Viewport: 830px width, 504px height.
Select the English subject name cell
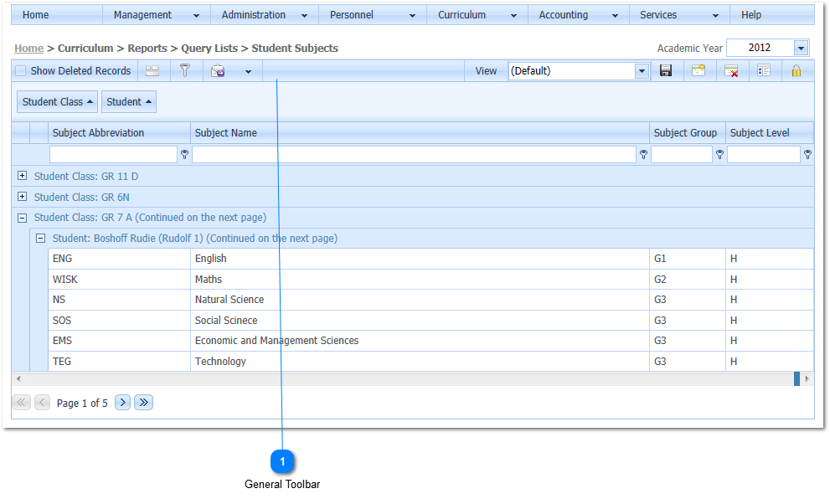[420, 259]
